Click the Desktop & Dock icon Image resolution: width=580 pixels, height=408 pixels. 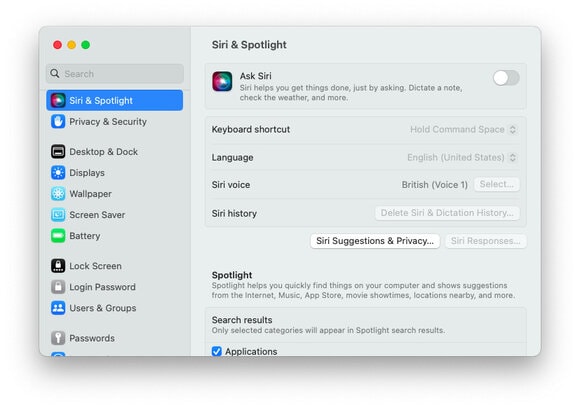pos(58,152)
